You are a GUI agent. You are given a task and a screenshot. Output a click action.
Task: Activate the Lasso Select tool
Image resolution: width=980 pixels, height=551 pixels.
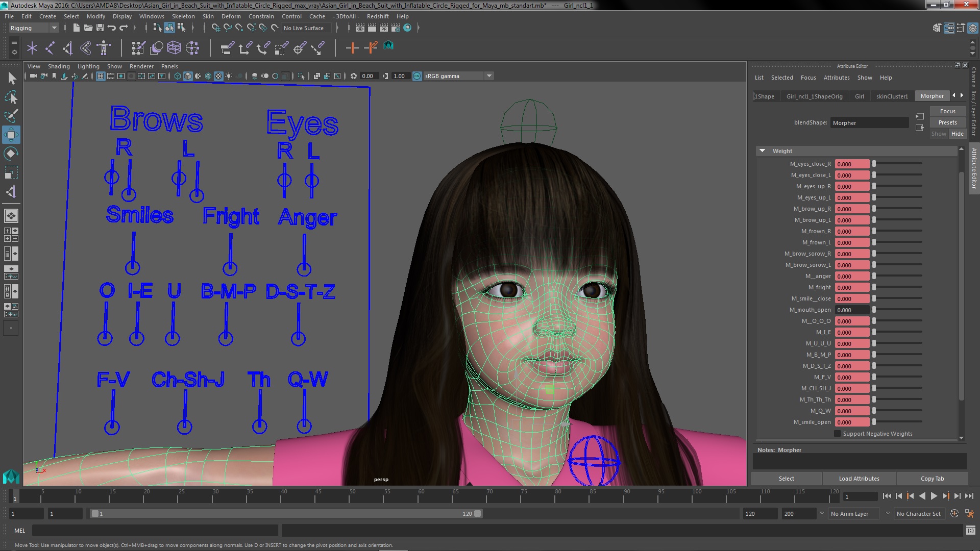pyautogui.click(x=11, y=97)
